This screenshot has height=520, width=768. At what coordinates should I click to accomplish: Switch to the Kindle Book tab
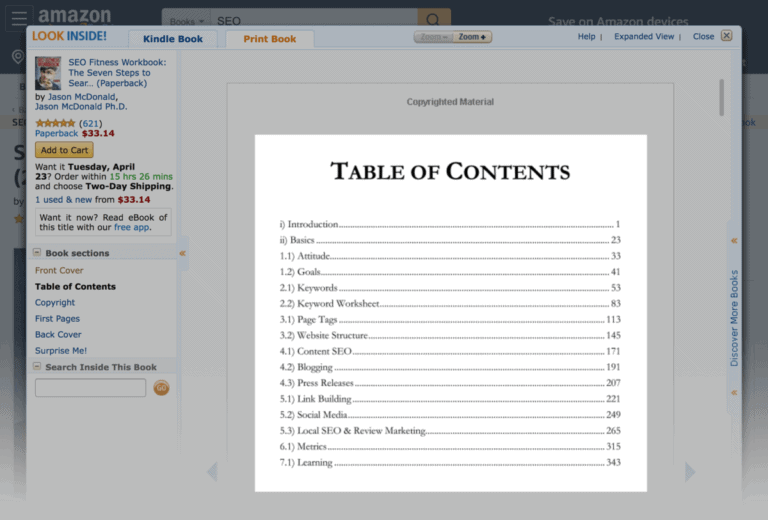click(172, 39)
